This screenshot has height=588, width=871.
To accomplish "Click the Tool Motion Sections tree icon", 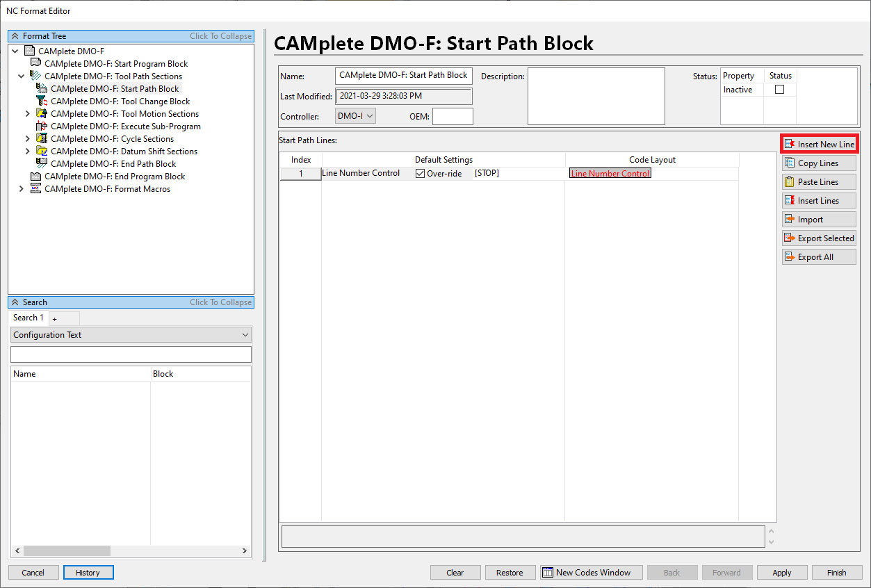I will point(42,113).
